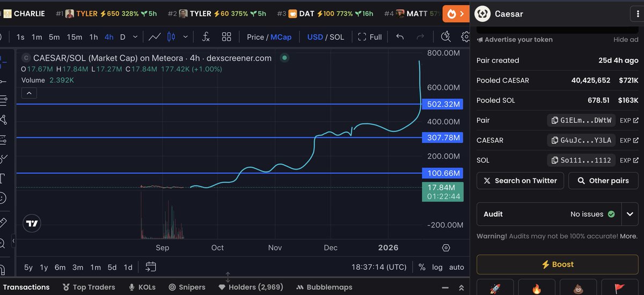Screen dimensions: 644x295
Task: Copy the CAESAR address G4uJc...Y3LA
Action: [x=581, y=140]
